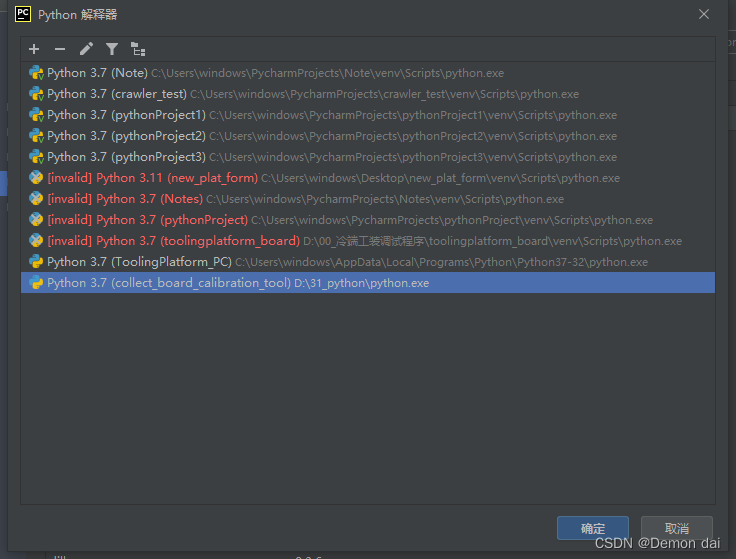
Task: Click the invalid icon beside toolingplatform_board interpreter
Action: [x=36, y=241]
